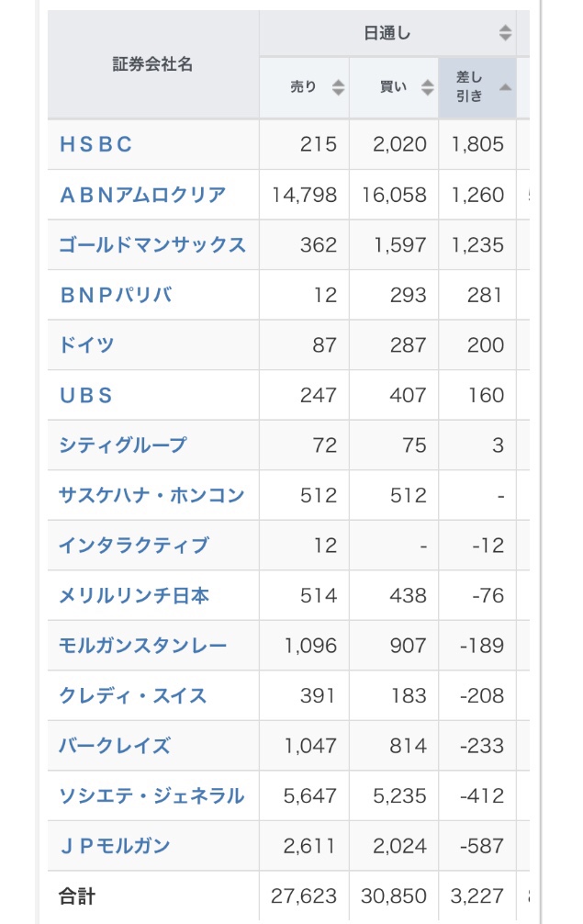583x924 pixels.
Task: Open ABNアムロクリア link
Action: [x=142, y=195]
